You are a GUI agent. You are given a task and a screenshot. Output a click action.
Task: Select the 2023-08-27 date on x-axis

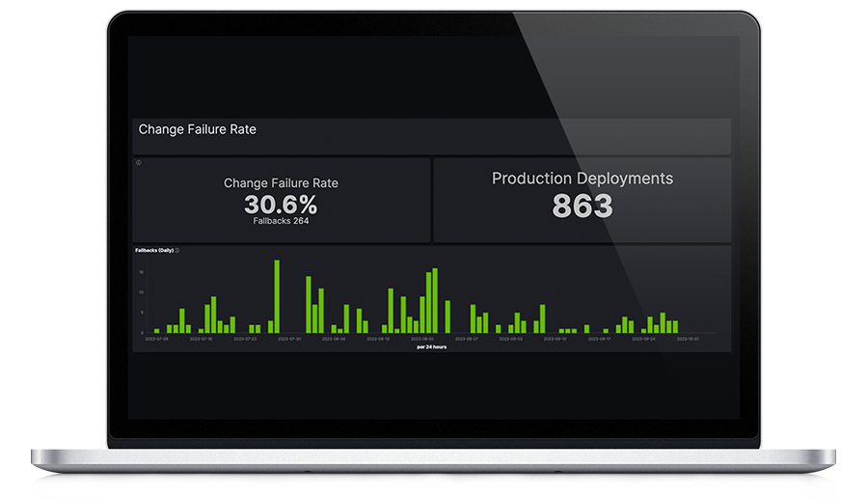pyautogui.click(x=467, y=339)
